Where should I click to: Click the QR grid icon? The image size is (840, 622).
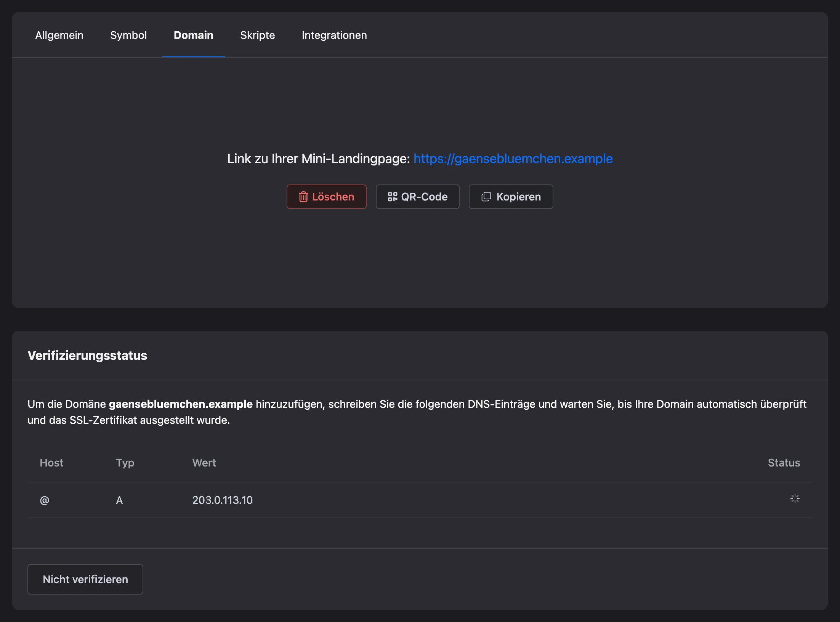(x=393, y=197)
